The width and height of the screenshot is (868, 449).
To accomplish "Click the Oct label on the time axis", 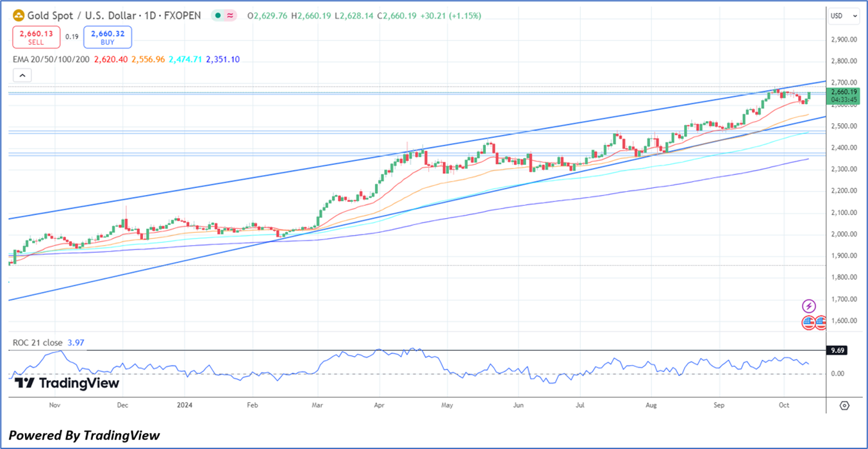I will [x=784, y=405].
